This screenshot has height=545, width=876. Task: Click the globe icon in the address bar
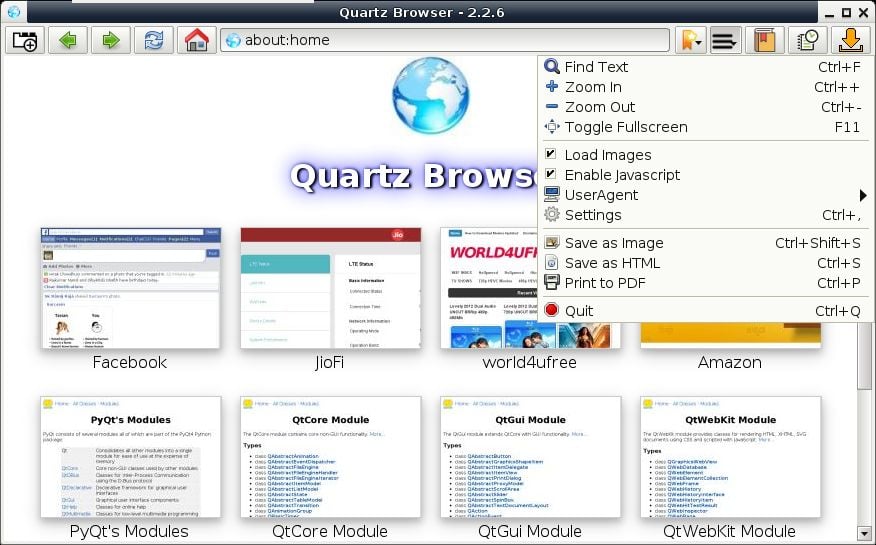[x=233, y=40]
